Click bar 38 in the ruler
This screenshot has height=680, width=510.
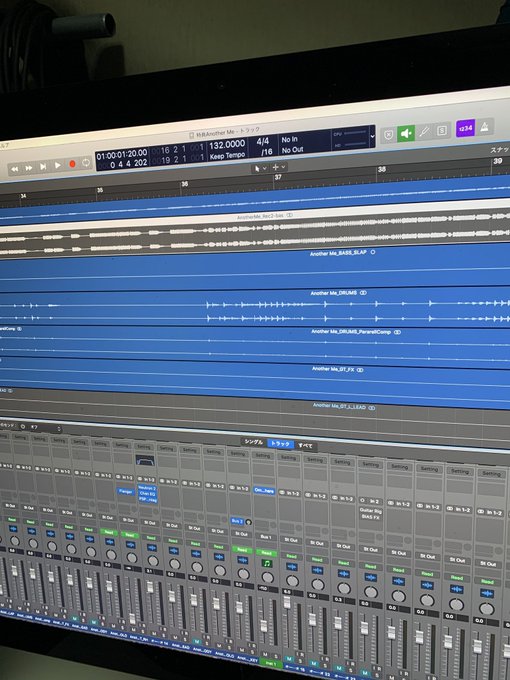[382, 169]
